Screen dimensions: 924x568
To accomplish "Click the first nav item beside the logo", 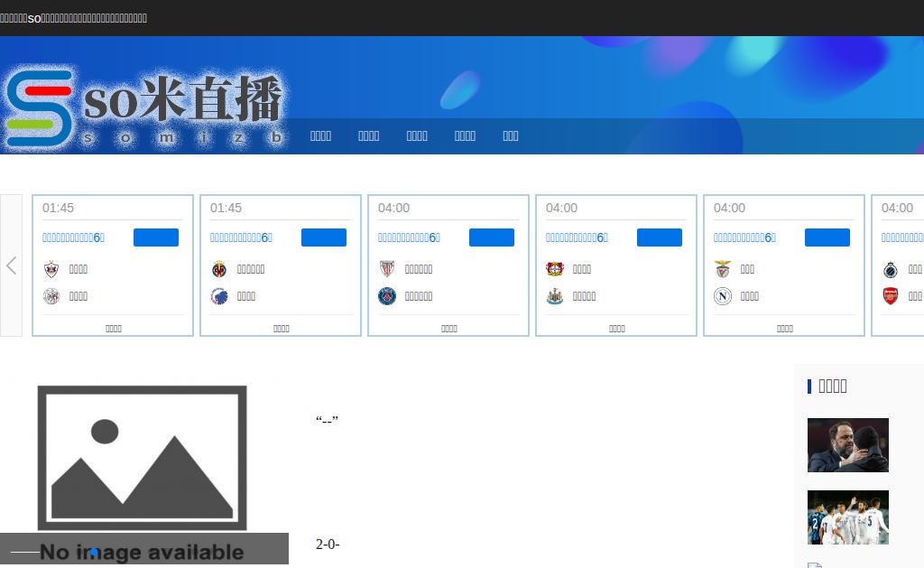I will [320, 136].
